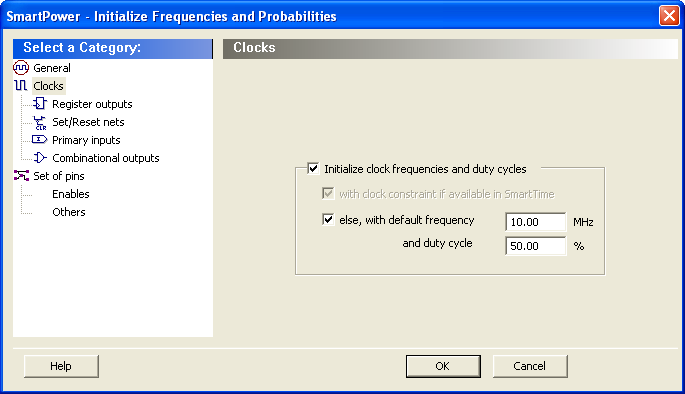Screen dimensions: 685x394
Task: Click the Set of pins purple icon
Action: coord(21,176)
